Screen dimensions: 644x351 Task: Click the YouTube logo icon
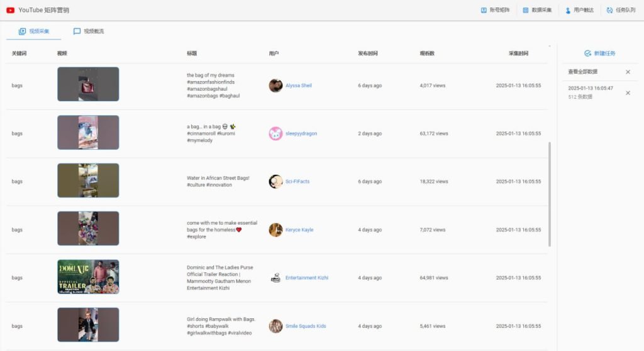[x=10, y=10]
